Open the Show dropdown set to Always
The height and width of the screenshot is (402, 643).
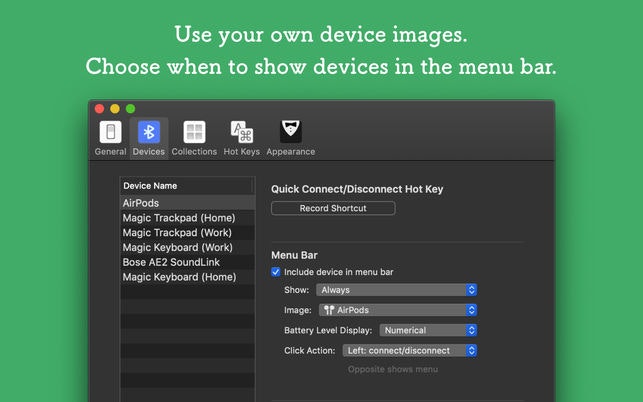(396, 290)
